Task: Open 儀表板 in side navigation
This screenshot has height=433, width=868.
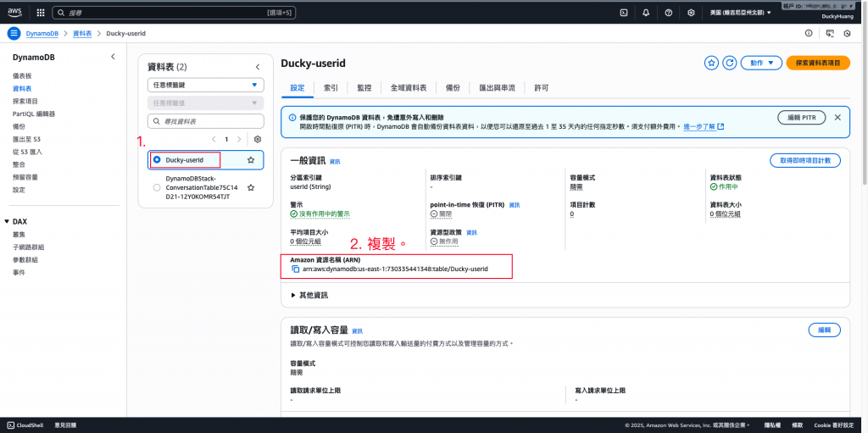Action: (x=22, y=76)
